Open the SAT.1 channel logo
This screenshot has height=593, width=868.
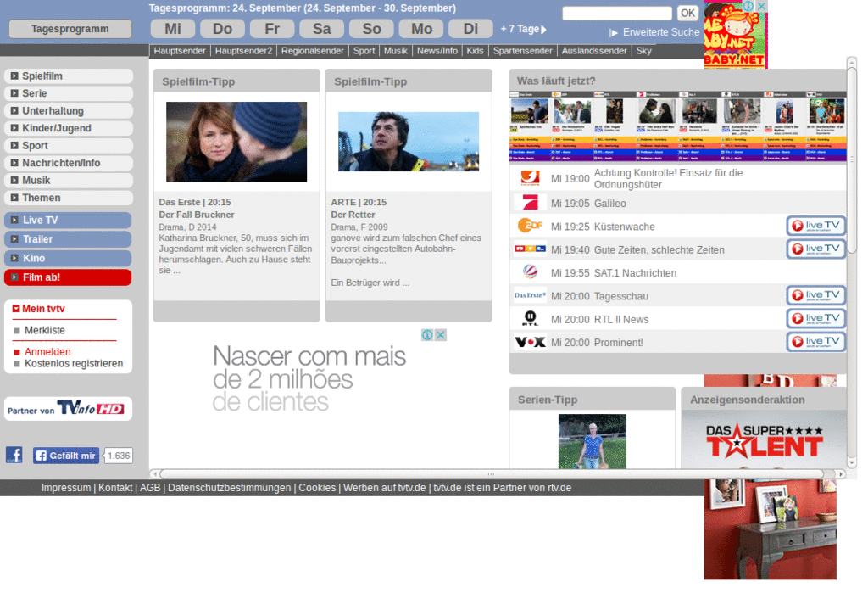click(x=530, y=271)
